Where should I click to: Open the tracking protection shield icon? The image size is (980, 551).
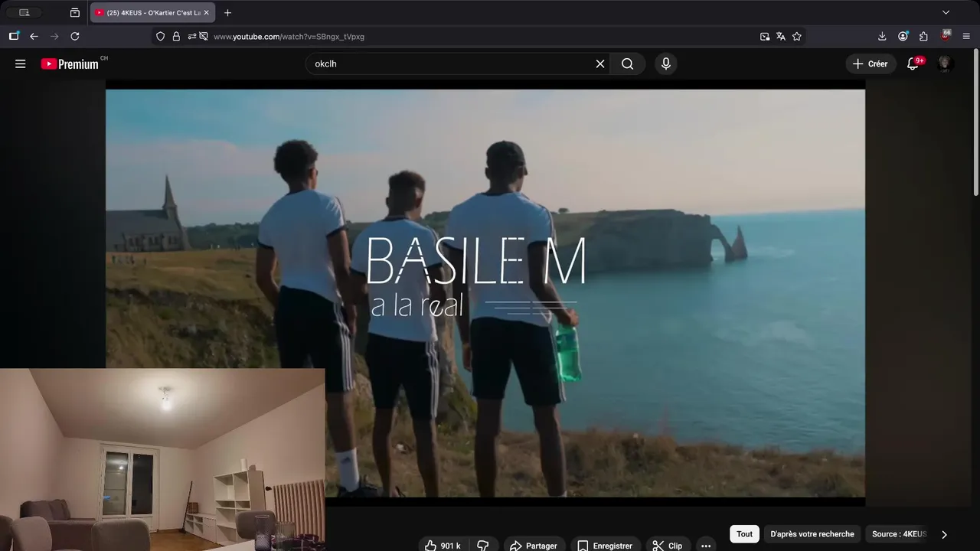[160, 36]
